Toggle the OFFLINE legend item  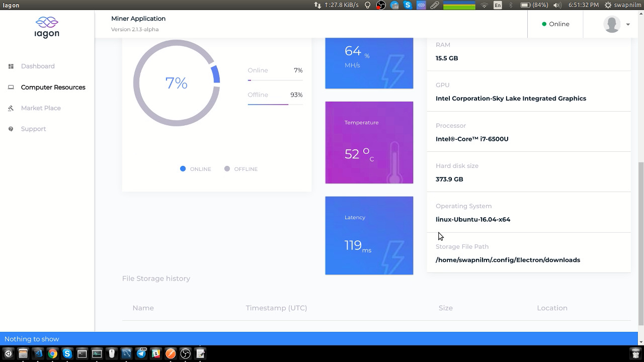point(241,169)
